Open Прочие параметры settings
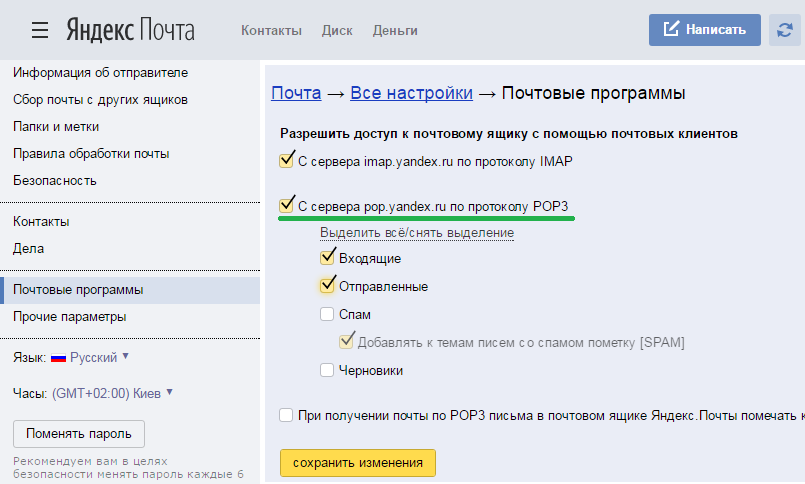This screenshot has width=805, height=484. [69, 317]
